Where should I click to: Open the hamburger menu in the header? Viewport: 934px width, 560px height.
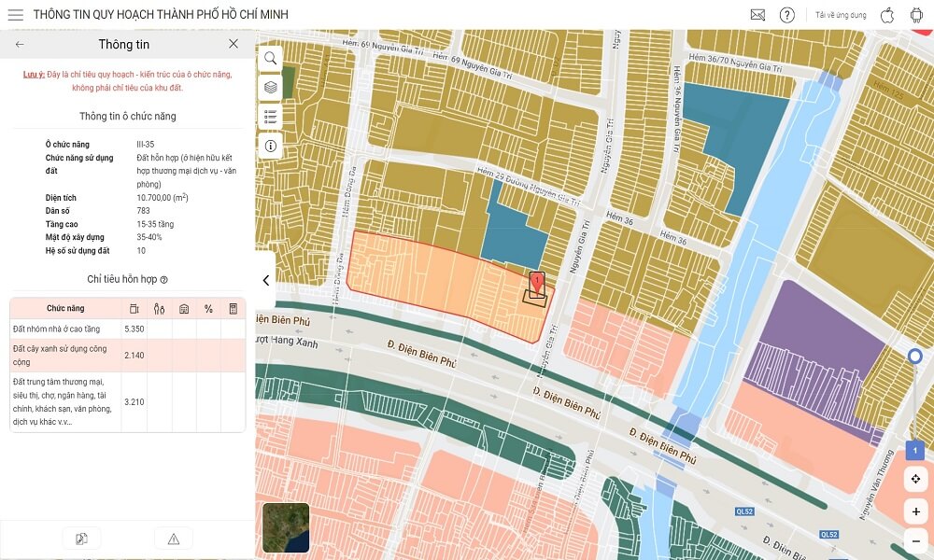15,15
